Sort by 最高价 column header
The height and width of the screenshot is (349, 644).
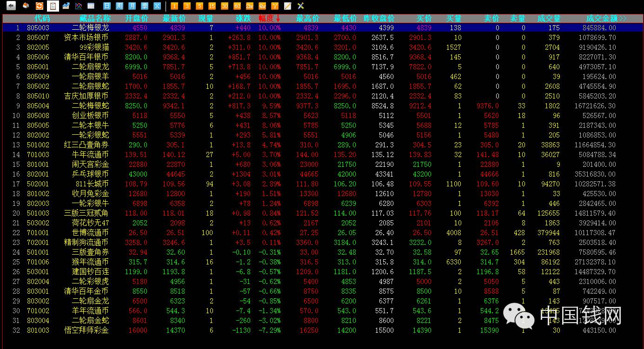[x=308, y=19]
